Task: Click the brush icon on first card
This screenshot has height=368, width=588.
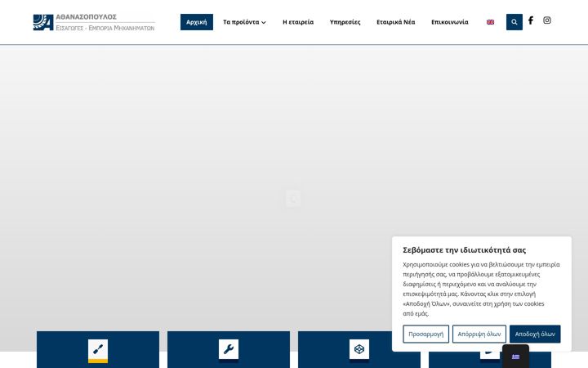Action: pos(98,350)
